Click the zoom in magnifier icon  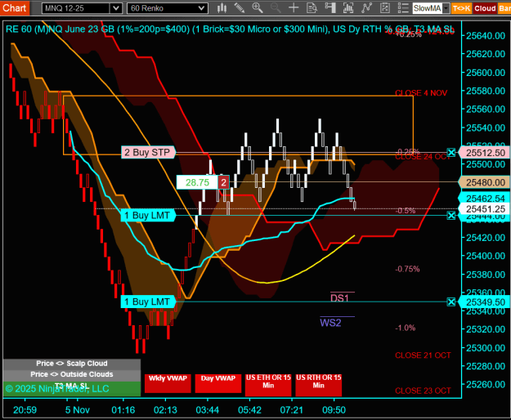pyautogui.click(x=258, y=8)
